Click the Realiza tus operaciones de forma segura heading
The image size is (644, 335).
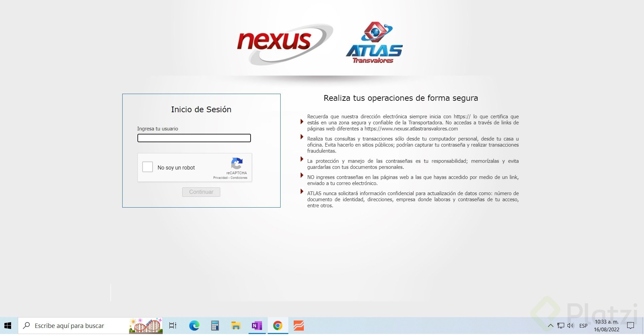[x=401, y=98]
